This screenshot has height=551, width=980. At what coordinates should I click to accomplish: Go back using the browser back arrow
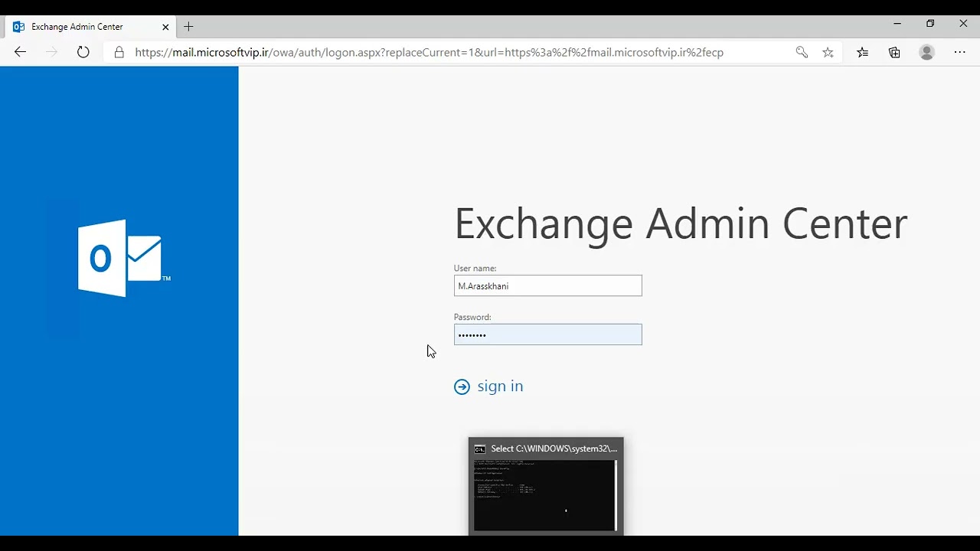click(21, 52)
